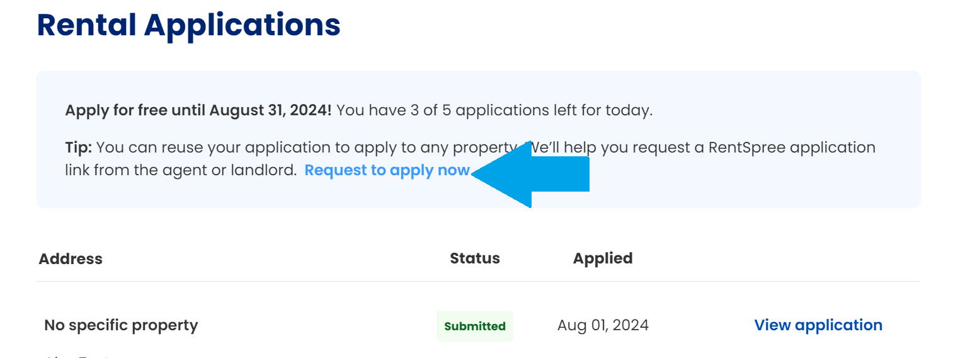The height and width of the screenshot is (358, 980).
Task: Click the divider line below column headers
Action: [x=479, y=281]
